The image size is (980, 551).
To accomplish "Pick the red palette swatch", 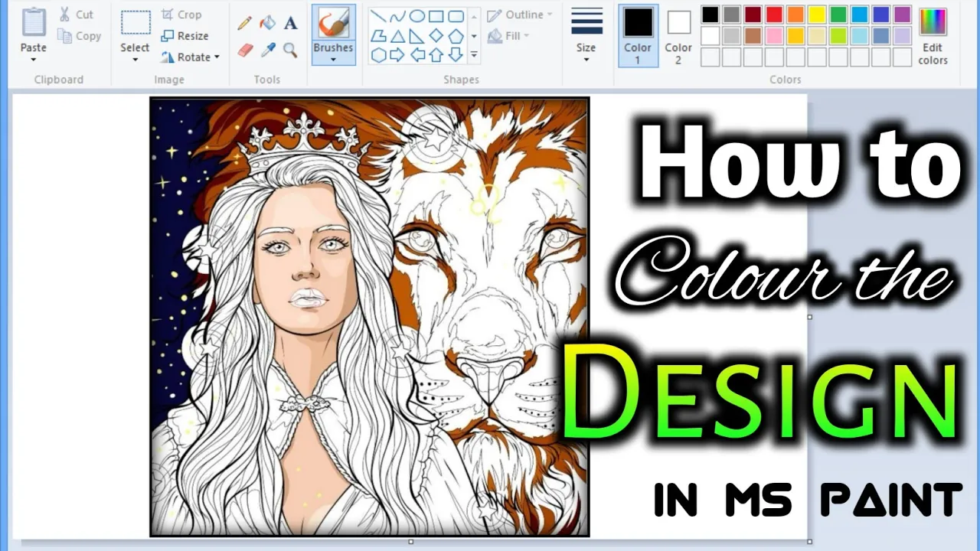I will pos(775,15).
